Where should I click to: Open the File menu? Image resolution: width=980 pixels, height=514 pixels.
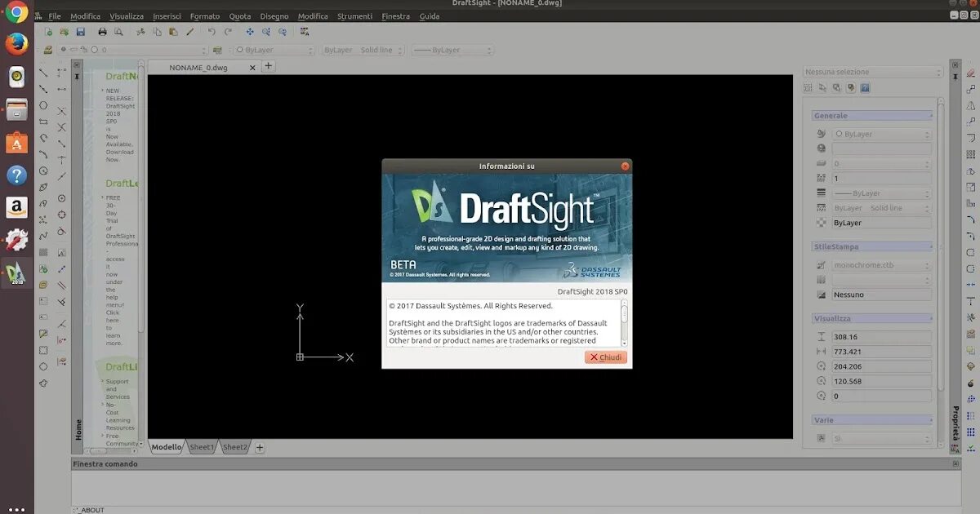point(54,16)
